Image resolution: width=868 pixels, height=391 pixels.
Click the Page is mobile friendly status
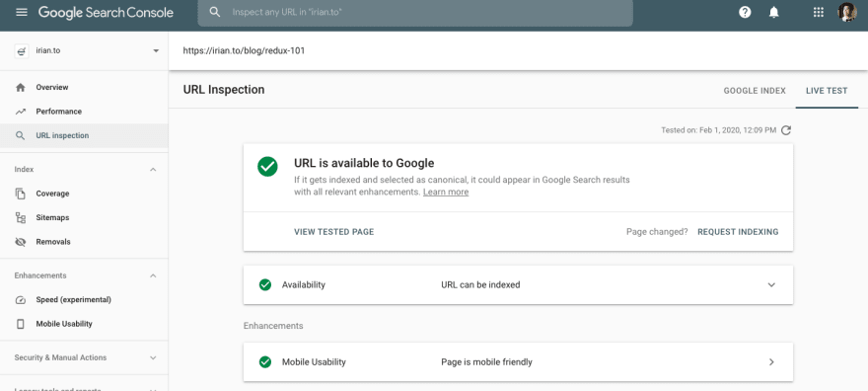pos(486,362)
